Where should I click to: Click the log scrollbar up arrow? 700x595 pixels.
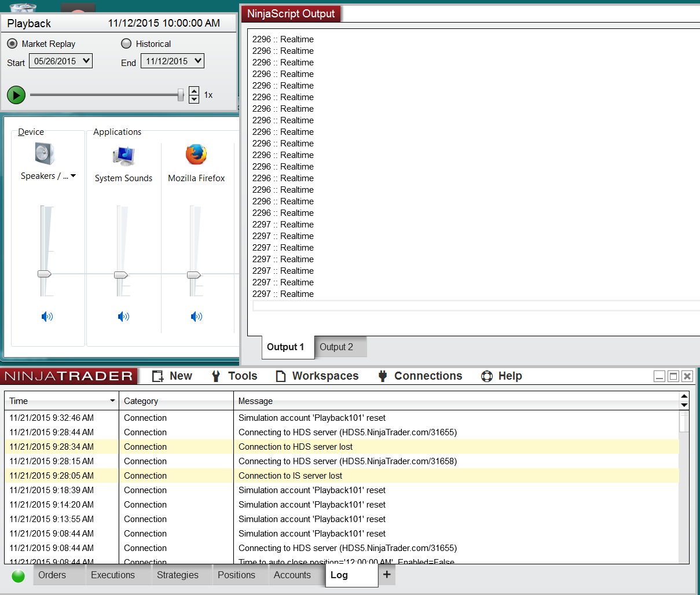[684, 396]
